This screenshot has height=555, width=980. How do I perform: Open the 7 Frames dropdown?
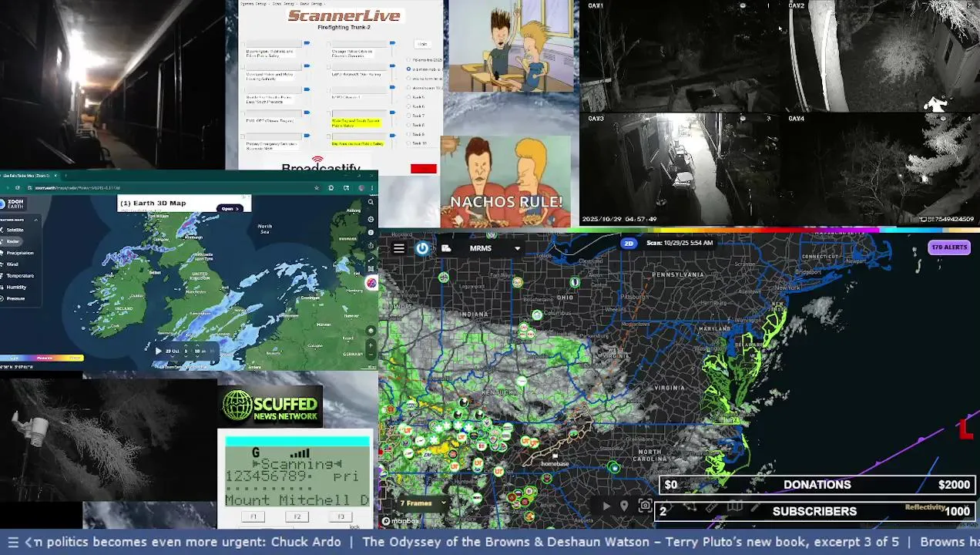(422, 503)
